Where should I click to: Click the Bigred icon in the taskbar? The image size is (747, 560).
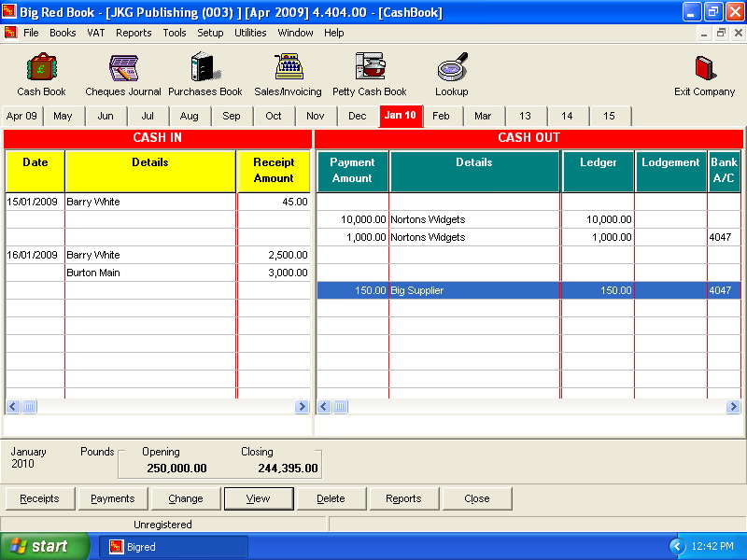(x=116, y=547)
